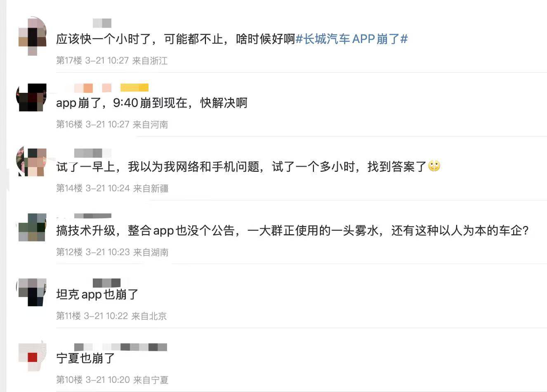Screen dimensions: 547x392
Task: Click the timestamp '第12楼 3-21 10:23 来自湖南'
Action: pyautogui.click(x=112, y=252)
